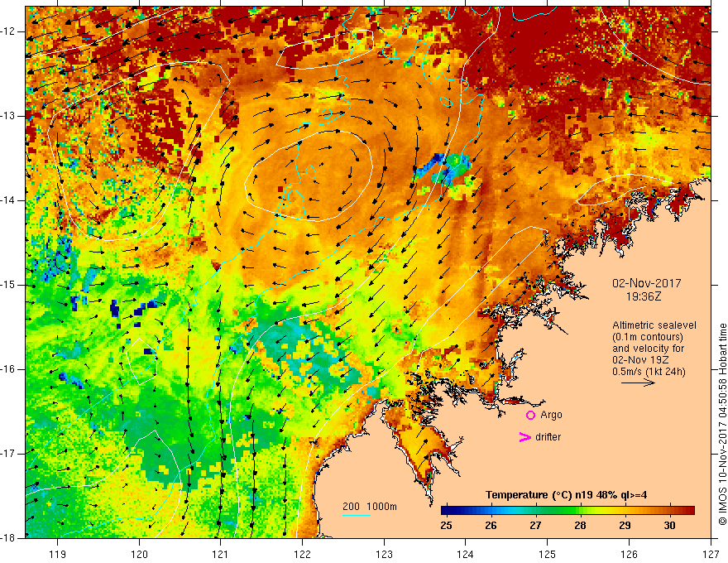The image size is (728, 563).
Task: Click the IMOS copyright timestamp text
Action: (x=722, y=424)
